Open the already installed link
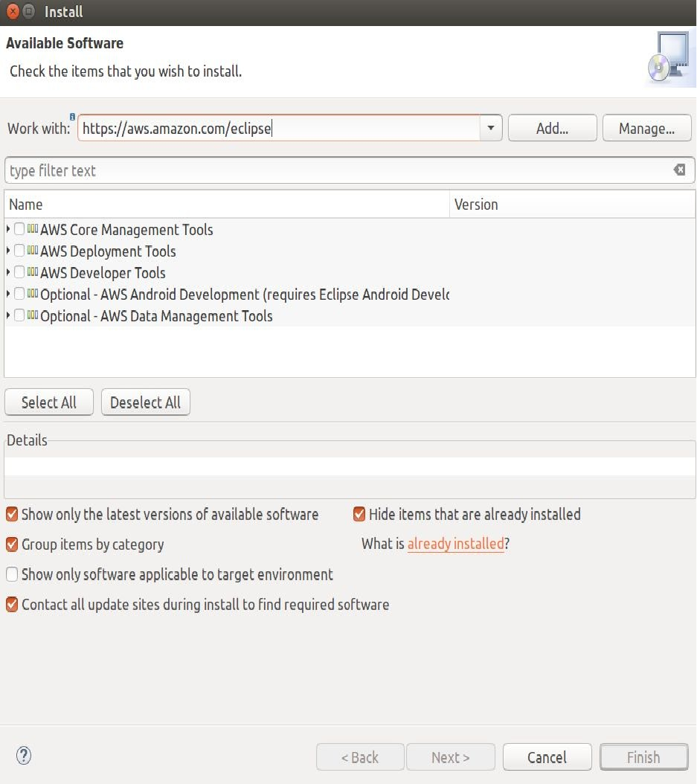 (x=456, y=544)
